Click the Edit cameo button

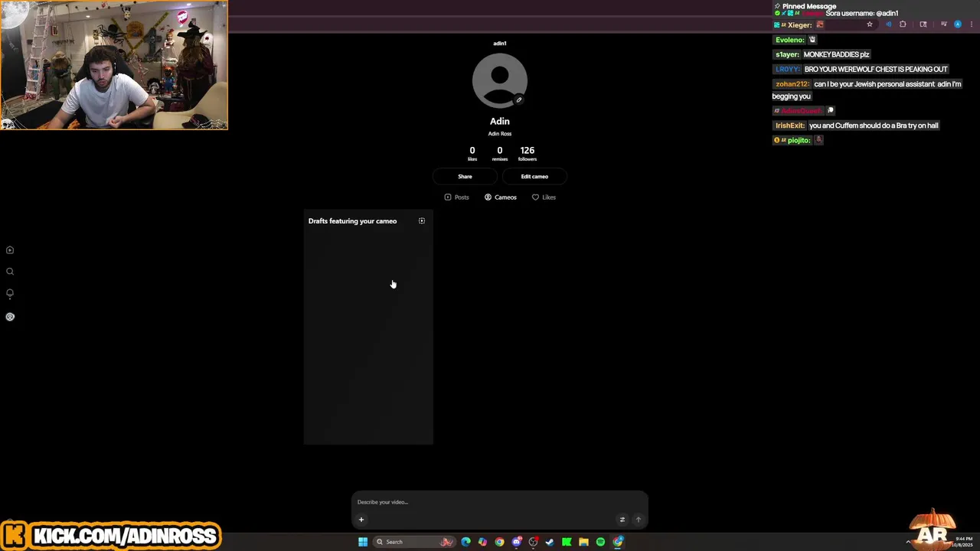point(534,176)
